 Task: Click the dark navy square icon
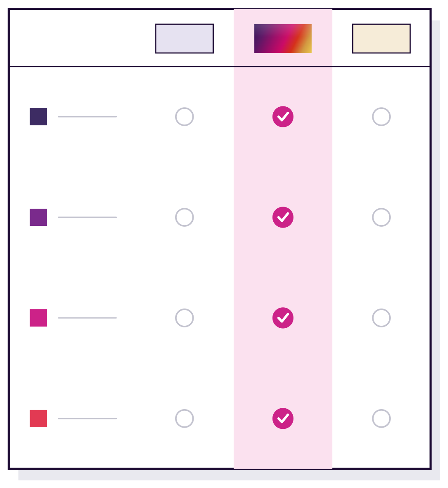[39, 117]
